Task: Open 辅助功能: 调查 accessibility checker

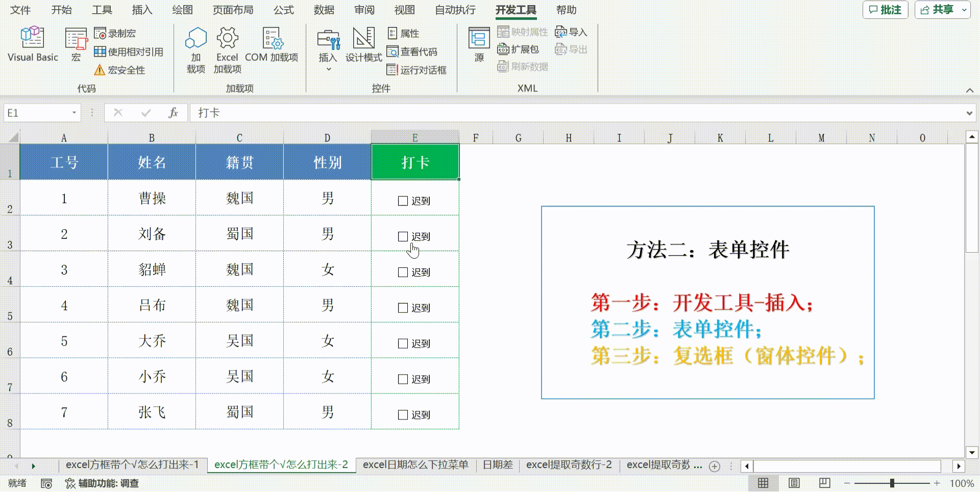Action: click(x=102, y=483)
